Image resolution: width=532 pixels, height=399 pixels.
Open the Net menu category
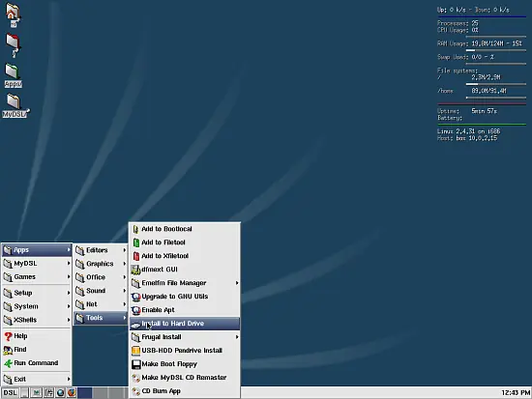101,304
